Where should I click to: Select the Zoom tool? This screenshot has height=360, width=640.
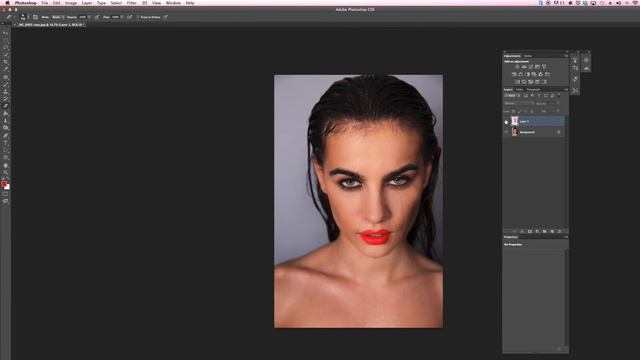6,173
